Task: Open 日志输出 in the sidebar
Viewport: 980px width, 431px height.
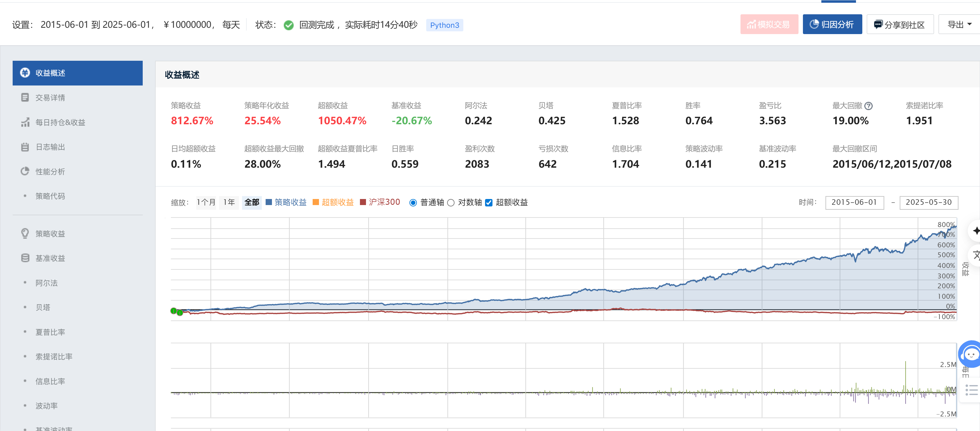Action: [78, 147]
